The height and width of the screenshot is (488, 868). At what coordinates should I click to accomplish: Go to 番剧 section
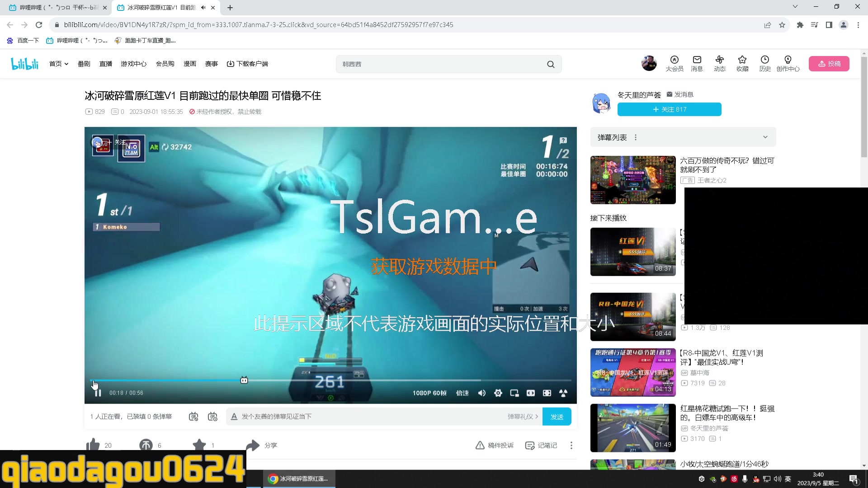tap(84, 64)
